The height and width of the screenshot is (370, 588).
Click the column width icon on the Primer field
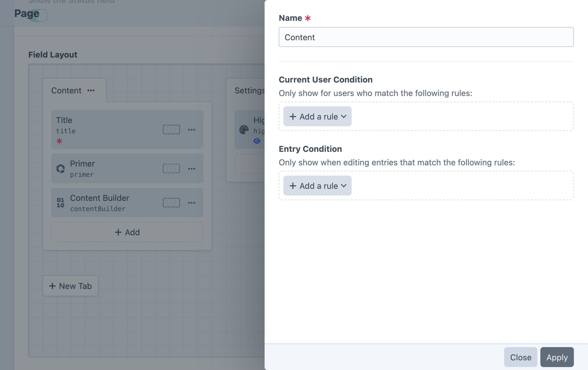(x=171, y=169)
